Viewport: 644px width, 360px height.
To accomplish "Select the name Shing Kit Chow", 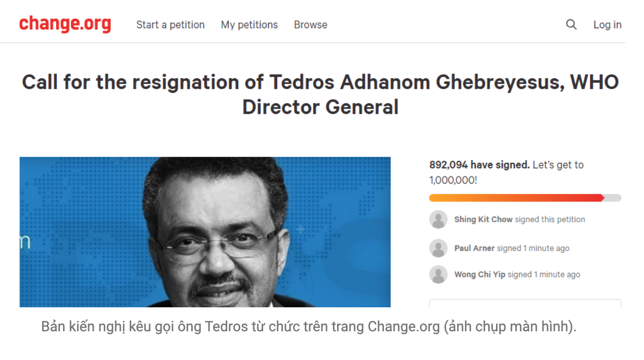I will click(483, 220).
